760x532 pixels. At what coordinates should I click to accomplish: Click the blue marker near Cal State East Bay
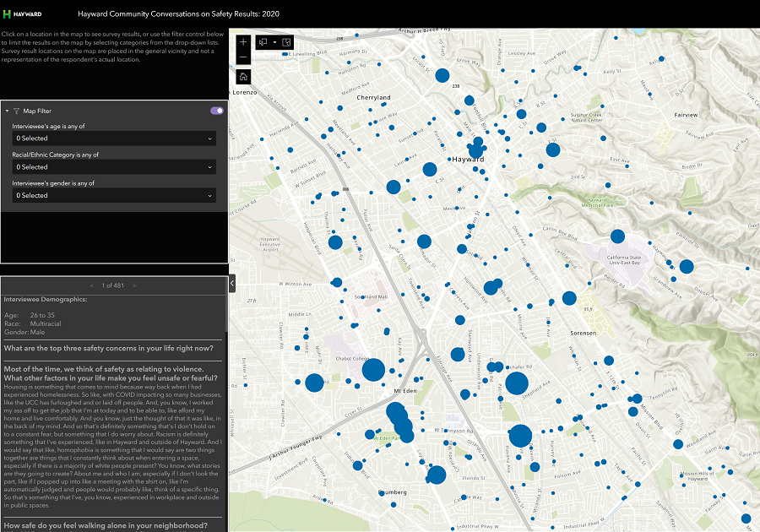coord(617,236)
